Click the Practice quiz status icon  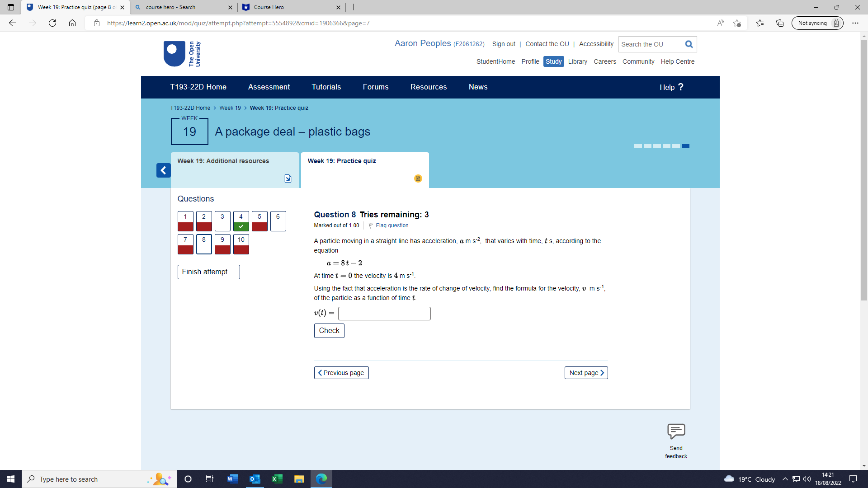tap(418, 178)
